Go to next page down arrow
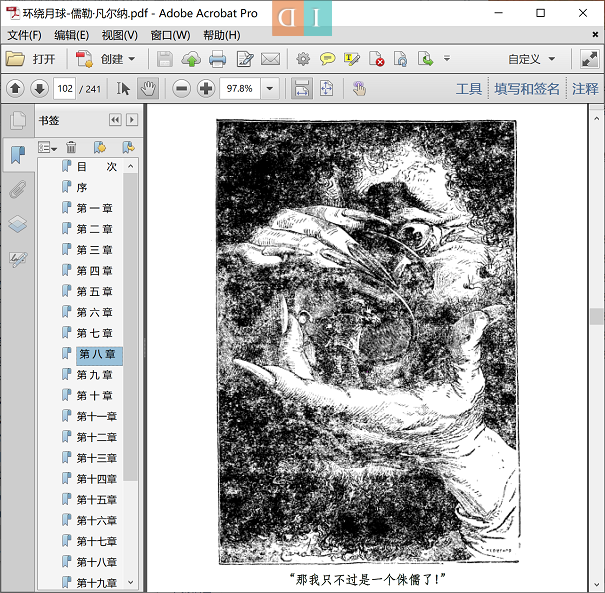The width and height of the screenshot is (605, 593). [39, 89]
